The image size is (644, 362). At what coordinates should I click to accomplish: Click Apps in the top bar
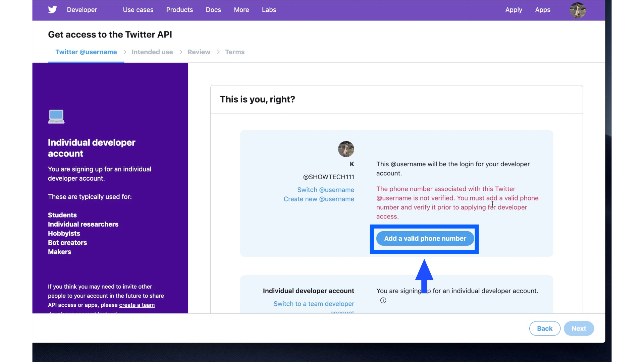pos(543,10)
